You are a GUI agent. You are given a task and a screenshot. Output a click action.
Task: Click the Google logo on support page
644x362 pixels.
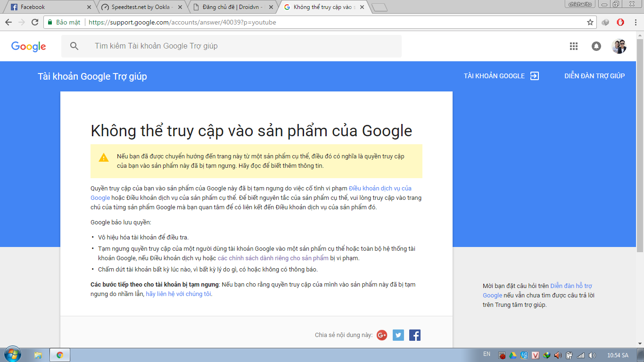click(28, 46)
